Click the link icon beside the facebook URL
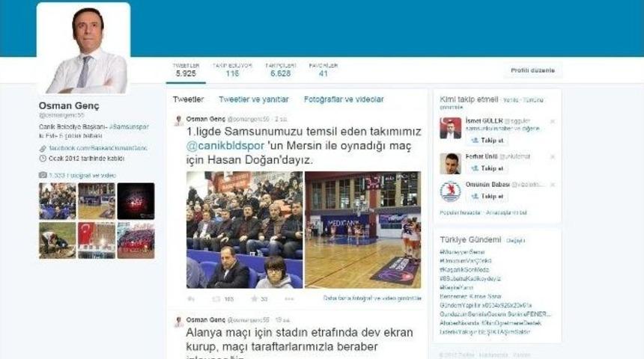This screenshot has width=644, height=359. pyautogui.click(x=43, y=149)
